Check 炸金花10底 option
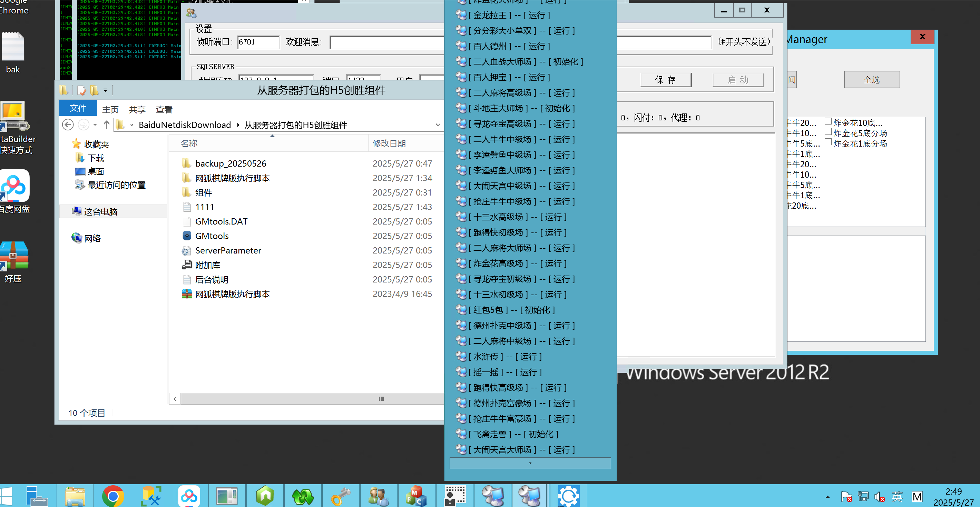This screenshot has height=507, width=980. [827, 122]
